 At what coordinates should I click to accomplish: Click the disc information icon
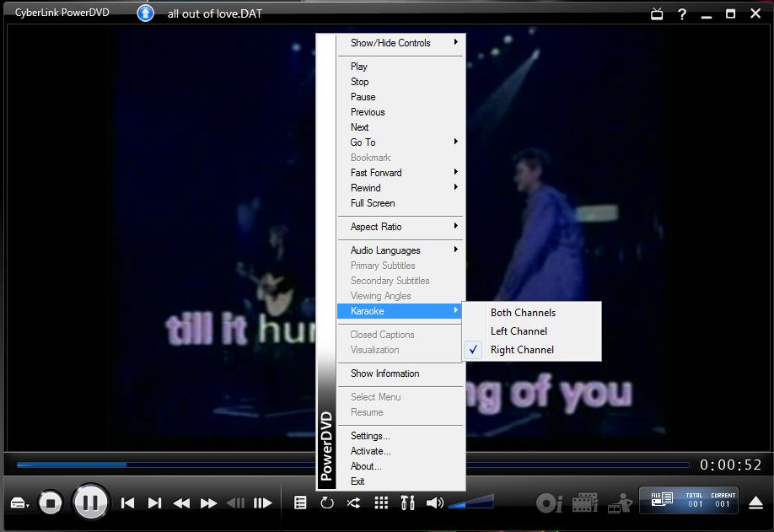coord(549,502)
